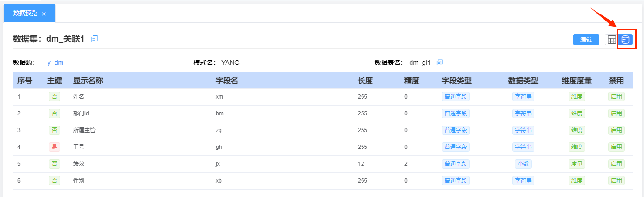Click primary key 是 tag for 工号
Viewport: 644px width, 197px height.
point(55,147)
